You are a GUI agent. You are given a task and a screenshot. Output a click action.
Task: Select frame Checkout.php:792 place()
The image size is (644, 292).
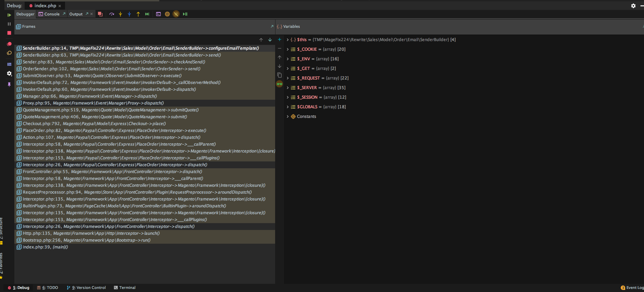tap(145, 124)
